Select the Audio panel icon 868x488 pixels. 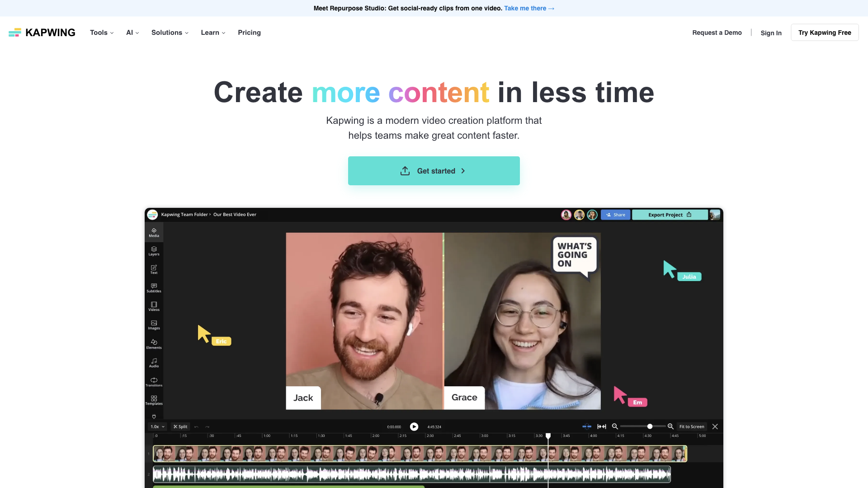coord(154,362)
